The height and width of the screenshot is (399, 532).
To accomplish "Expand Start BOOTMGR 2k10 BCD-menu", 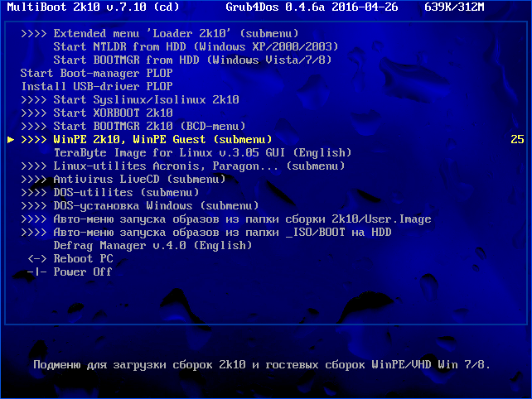I will click(133, 126).
